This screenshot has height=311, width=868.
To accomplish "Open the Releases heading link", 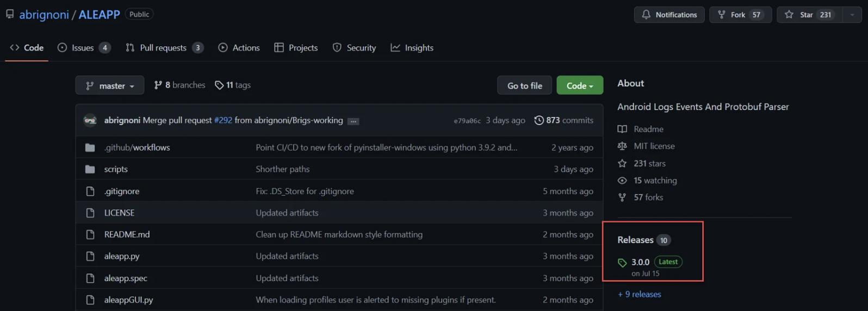I will tap(635, 240).
